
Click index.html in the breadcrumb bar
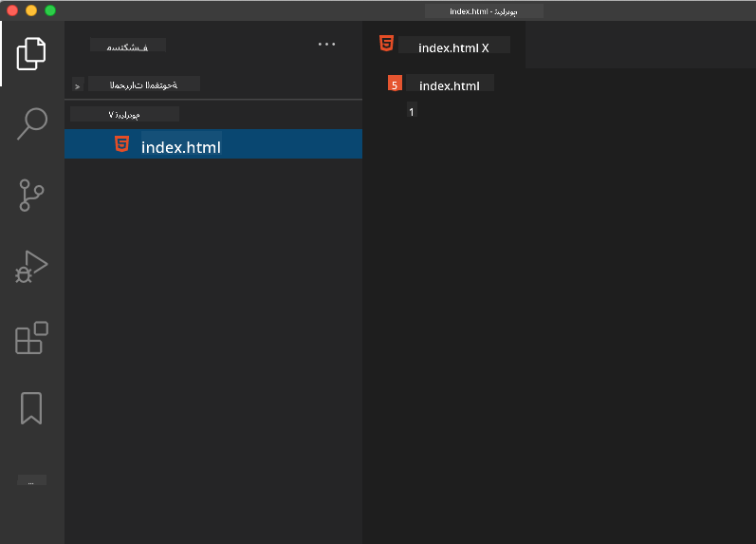449,85
